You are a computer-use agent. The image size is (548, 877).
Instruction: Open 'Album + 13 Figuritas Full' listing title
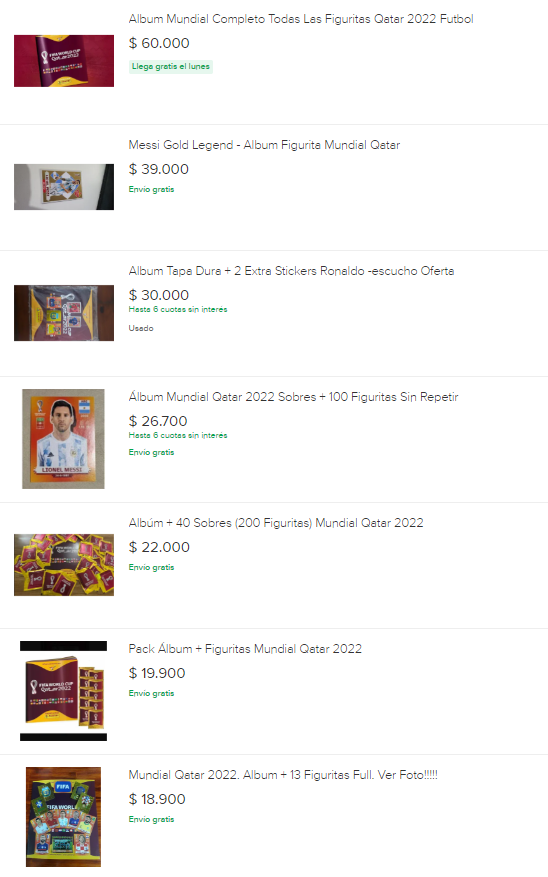(x=283, y=775)
